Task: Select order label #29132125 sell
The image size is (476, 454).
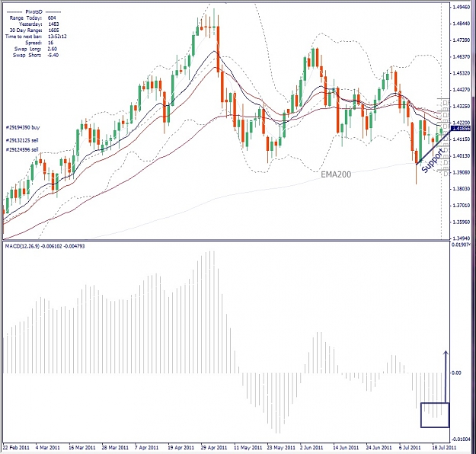Action: (22, 140)
